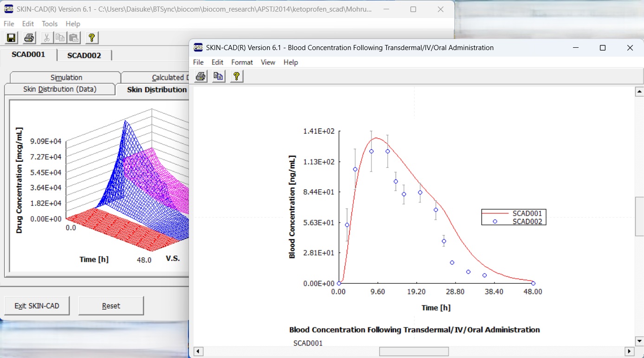Switch to the SCAD002 tab
644x358 pixels.
(x=84, y=55)
